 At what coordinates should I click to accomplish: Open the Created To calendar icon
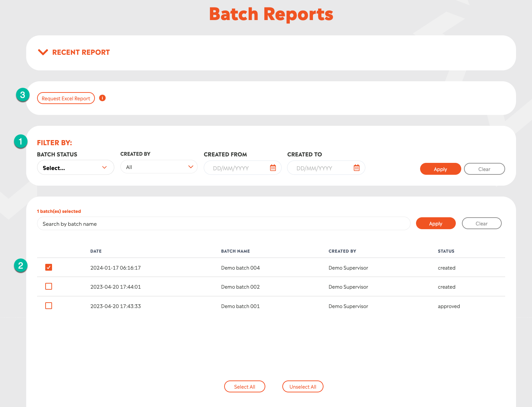tap(356, 168)
